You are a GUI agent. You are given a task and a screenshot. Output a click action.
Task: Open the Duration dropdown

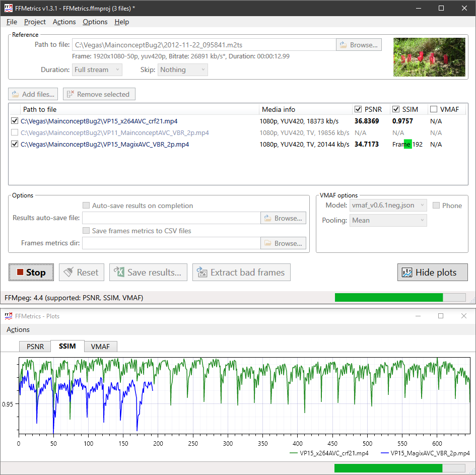coord(97,70)
